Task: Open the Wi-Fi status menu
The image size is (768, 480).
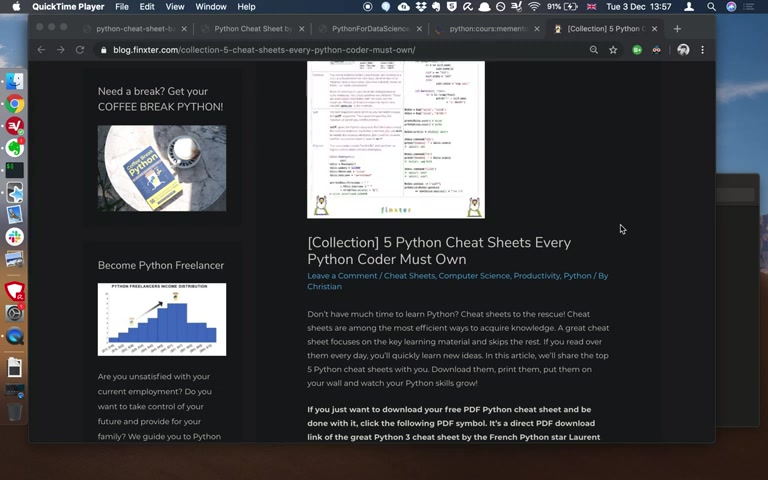Action: pyautogui.click(x=534, y=7)
